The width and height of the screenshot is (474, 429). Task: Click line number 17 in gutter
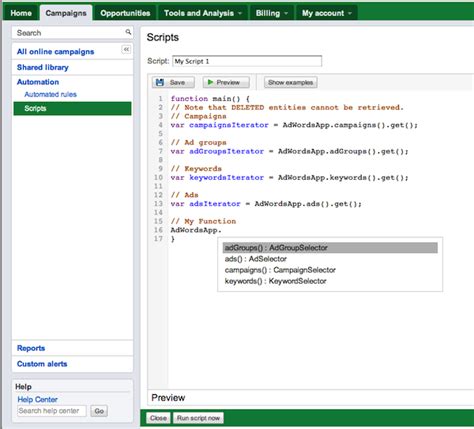(158, 239)
